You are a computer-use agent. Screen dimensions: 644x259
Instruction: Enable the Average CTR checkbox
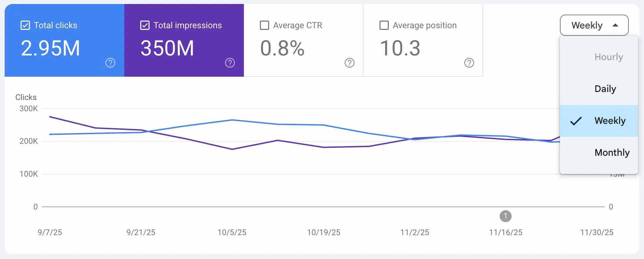[x=265, y=25]
